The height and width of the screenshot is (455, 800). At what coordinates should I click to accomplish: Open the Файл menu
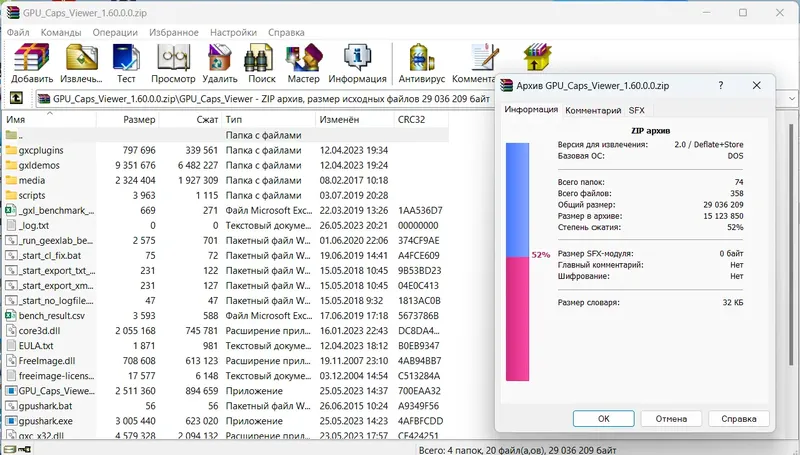click(18, 32)
